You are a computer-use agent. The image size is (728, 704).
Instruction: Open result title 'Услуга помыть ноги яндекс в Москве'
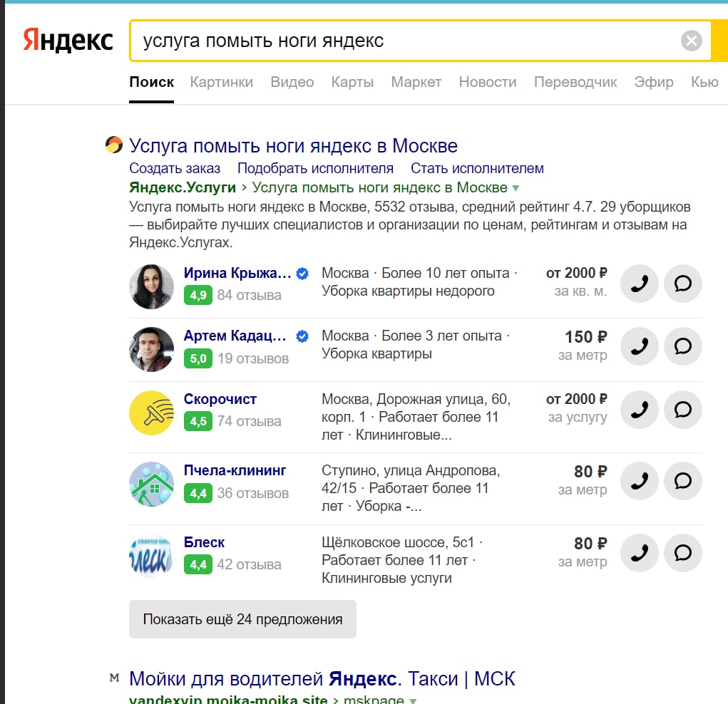click(x=293, y=146)
